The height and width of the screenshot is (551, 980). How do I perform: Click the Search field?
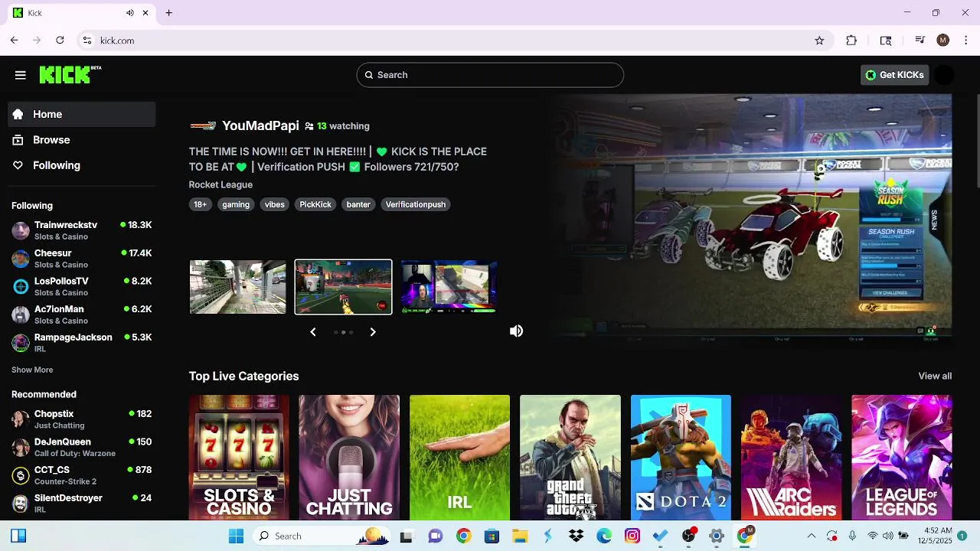(490, 75)
